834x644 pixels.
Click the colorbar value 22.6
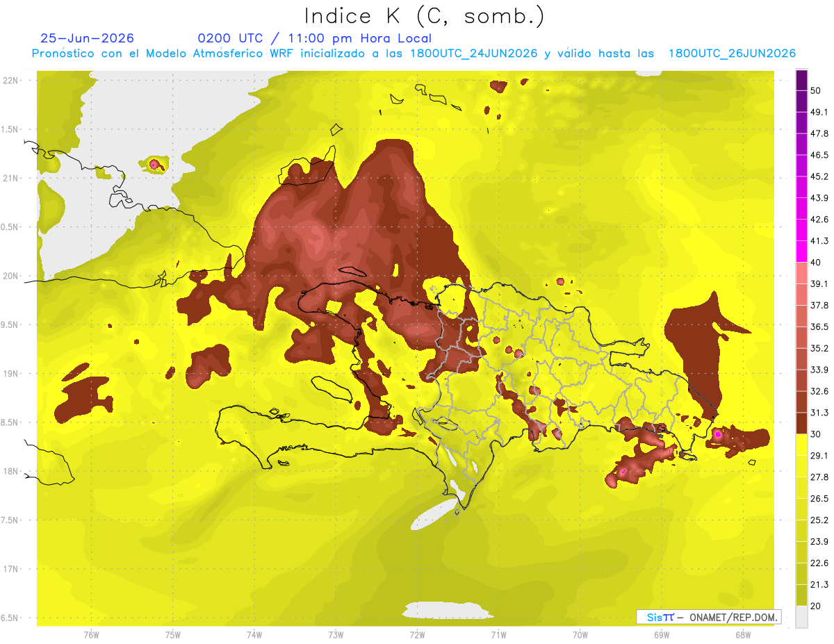819,563
